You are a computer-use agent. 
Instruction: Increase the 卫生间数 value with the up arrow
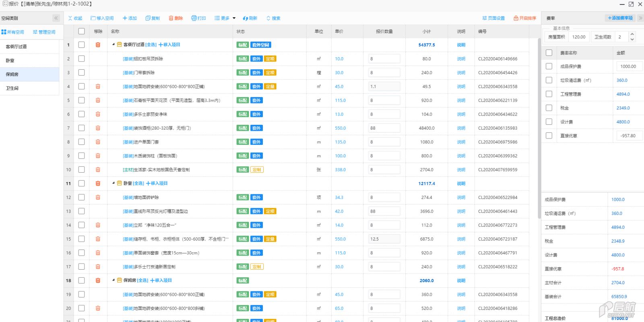(x=632, y=34)
